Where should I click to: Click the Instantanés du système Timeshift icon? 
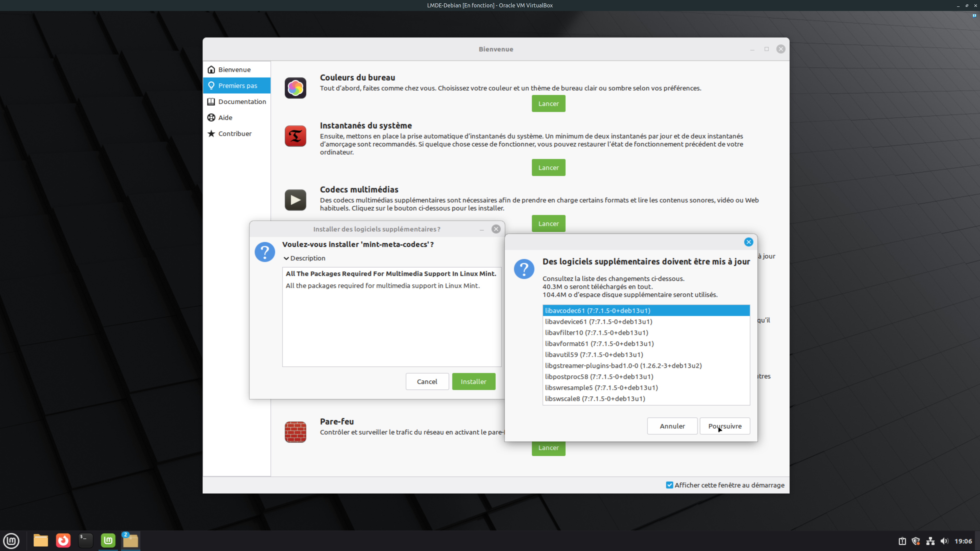coord(295,136)
